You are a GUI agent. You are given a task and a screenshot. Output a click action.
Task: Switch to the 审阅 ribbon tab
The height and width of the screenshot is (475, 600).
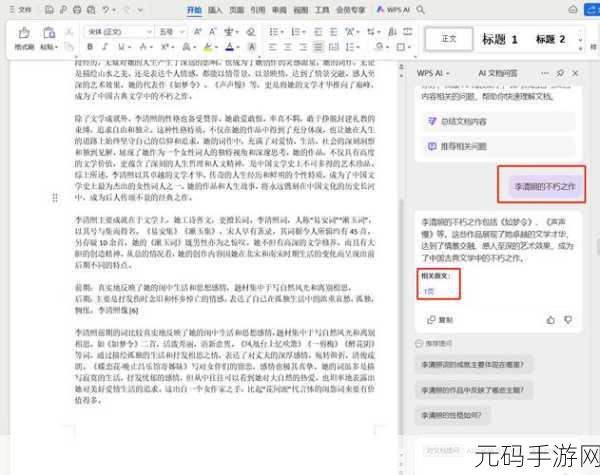279,10
